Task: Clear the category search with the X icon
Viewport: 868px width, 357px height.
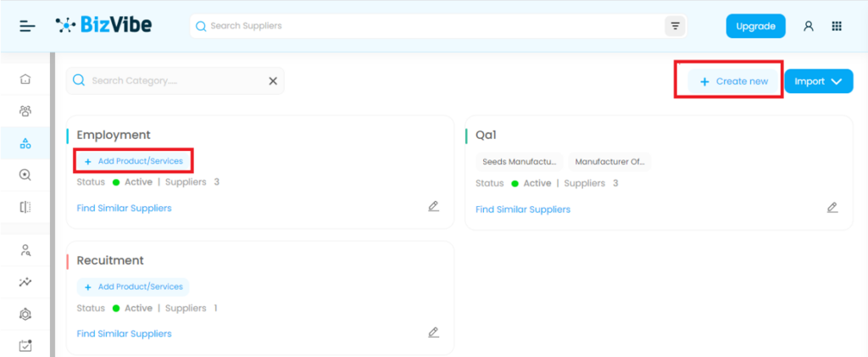Action: pos(273,81)
